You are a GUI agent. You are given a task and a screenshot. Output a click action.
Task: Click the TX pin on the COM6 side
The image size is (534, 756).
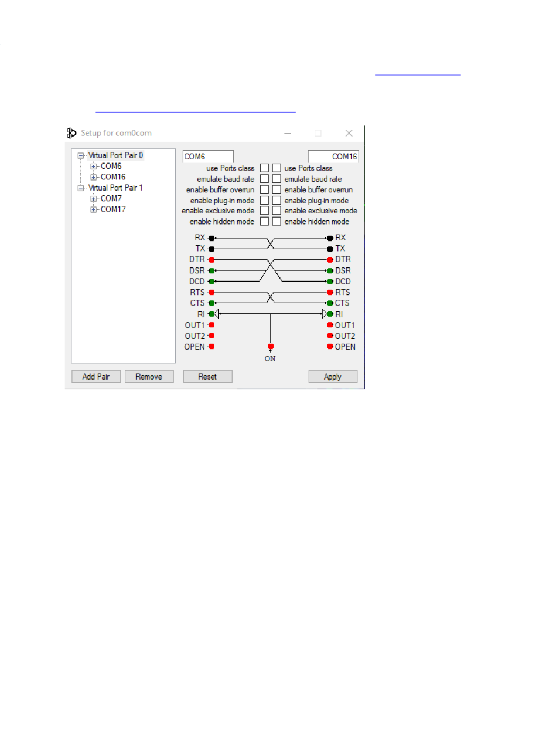[211, 249]
